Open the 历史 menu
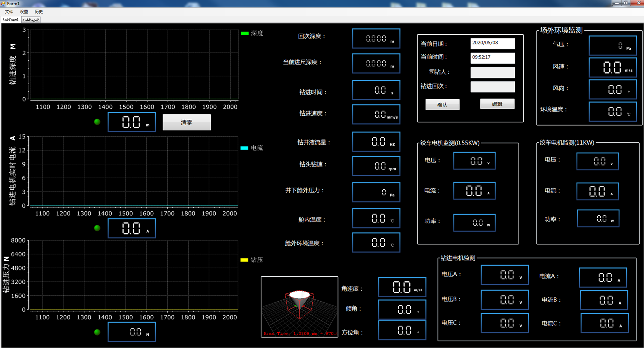Image resolution: width=644 pixels, height=348 pixels. pyautogui.click(x=38, y=12)
